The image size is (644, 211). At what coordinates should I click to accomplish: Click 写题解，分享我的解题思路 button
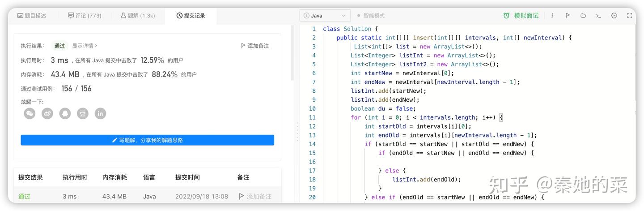tap(147, 140)
